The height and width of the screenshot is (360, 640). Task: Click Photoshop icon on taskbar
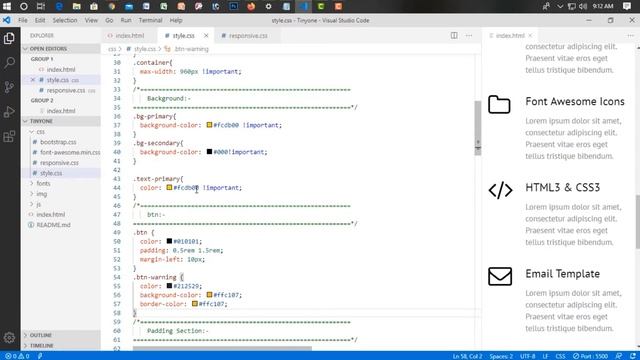(x=233, y=6)
